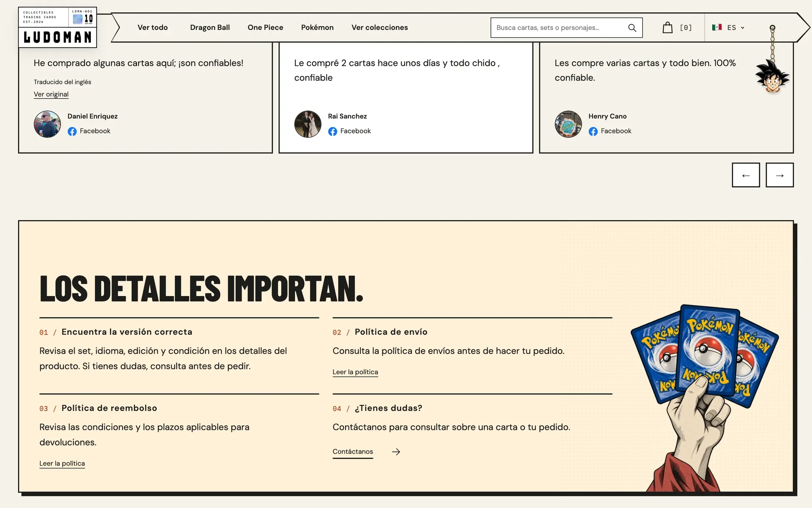This screenshot has width=812, height=508.
Task: Click the Ludoman logo
Action: coord(58,27)
